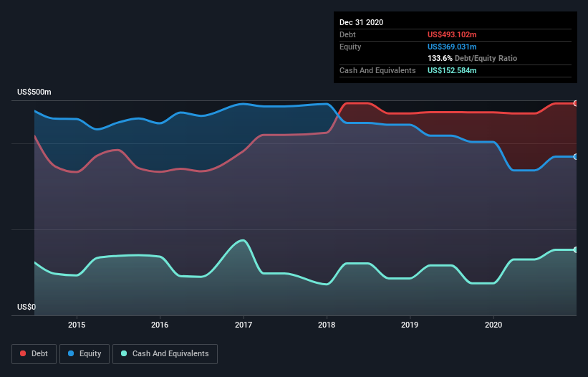Select the teal Cash endpoint marker

pos(576,250)
